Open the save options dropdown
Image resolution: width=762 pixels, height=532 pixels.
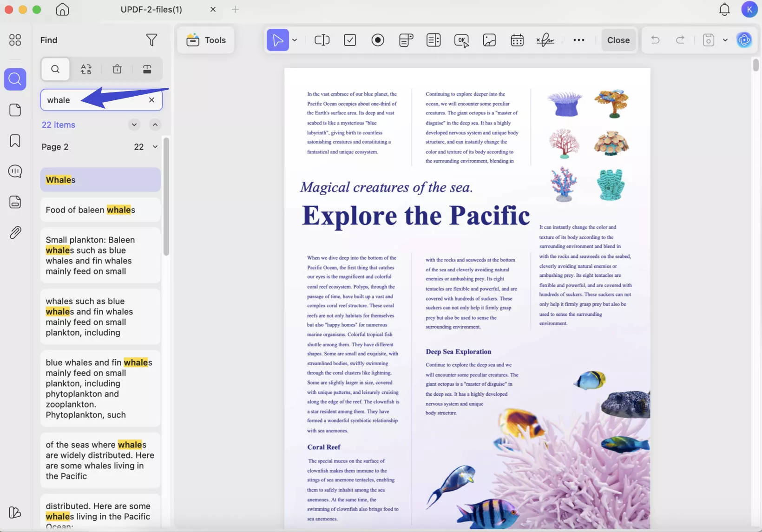point(725,40)
